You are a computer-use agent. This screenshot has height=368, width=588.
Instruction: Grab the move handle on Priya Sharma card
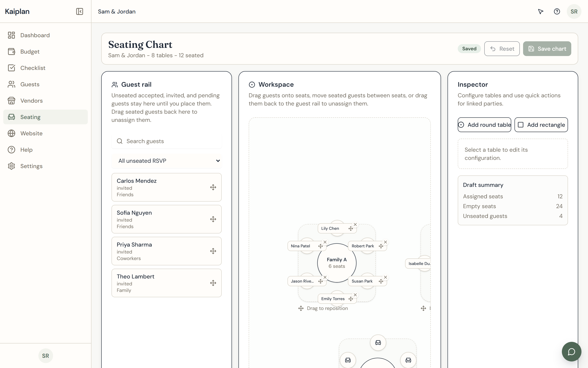click(x=213, y=251)
